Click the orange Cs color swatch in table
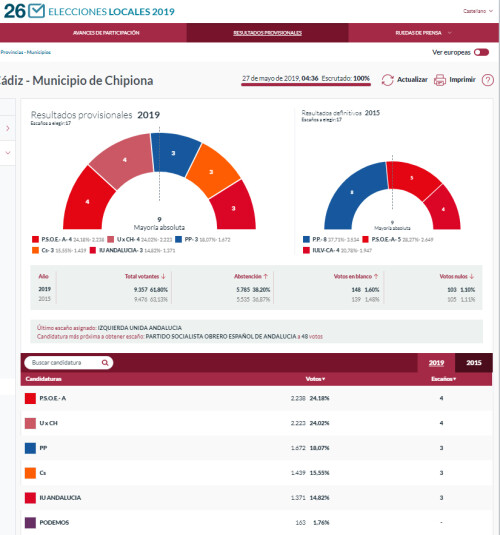This screenshot has height=535, width=500. [x=30, y=473]
